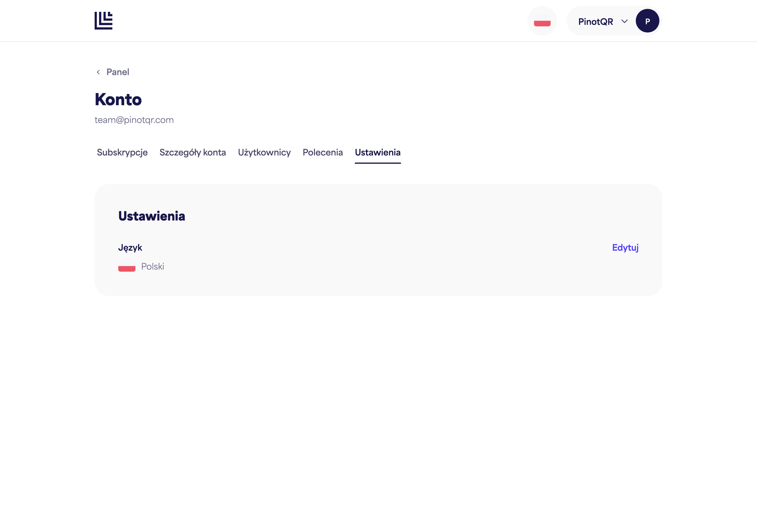Click the team@pinotqr.com email text
Screen dimensions: 757x532
click(134, 120)
